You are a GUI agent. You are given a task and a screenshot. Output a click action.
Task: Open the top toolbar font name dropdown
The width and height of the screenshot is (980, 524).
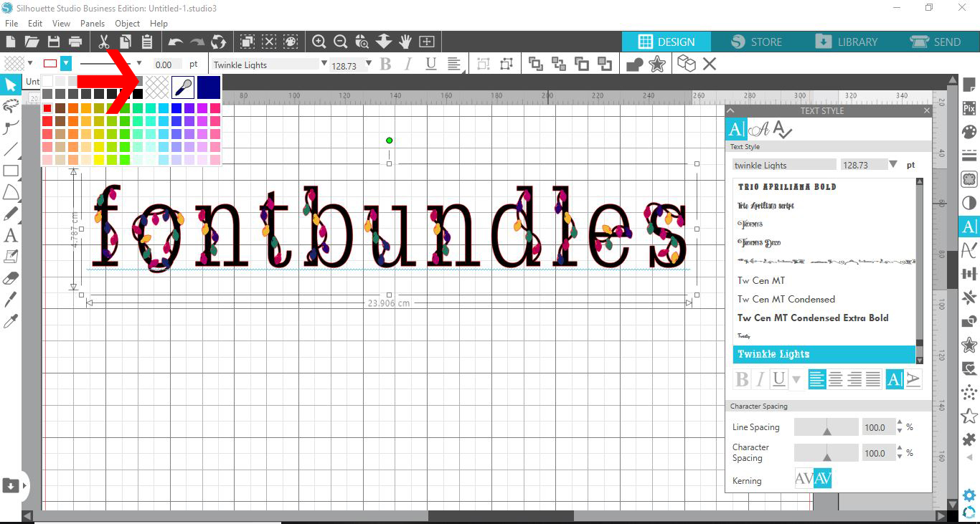point(324,64)
